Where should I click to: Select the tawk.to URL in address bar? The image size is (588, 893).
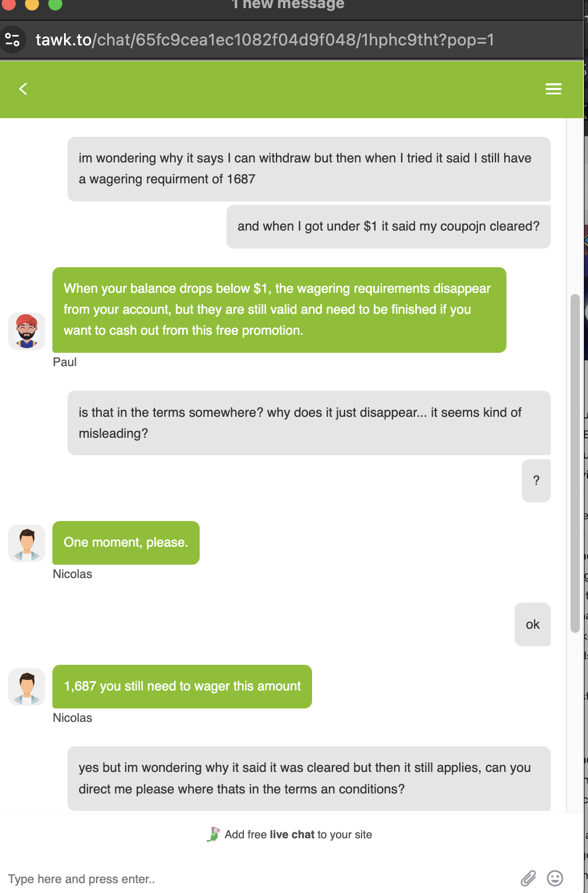pyautogui.click(x=265, y=40)
